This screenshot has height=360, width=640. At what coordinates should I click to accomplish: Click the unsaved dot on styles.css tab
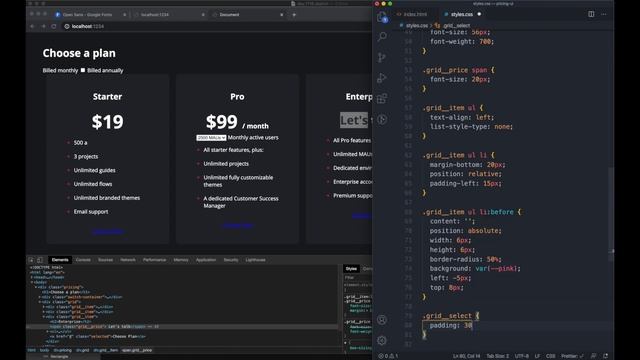[x=479, y=14]
